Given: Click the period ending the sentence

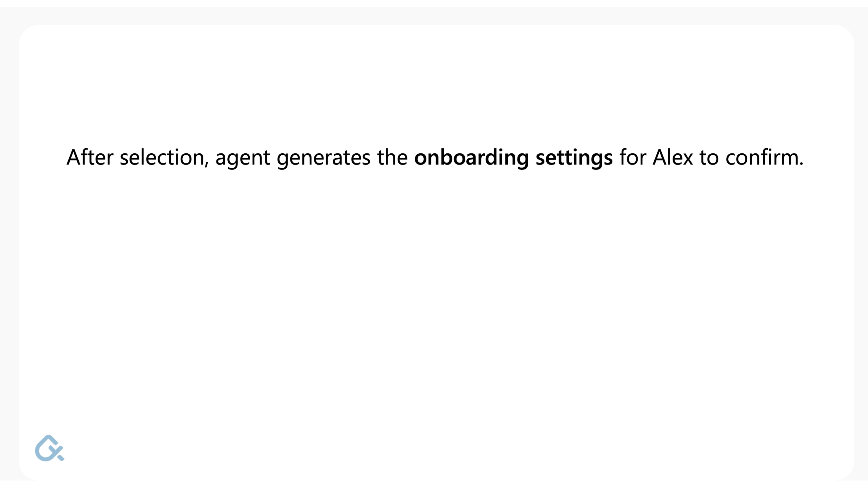Looking at the screenshot, I should [801, 164].
